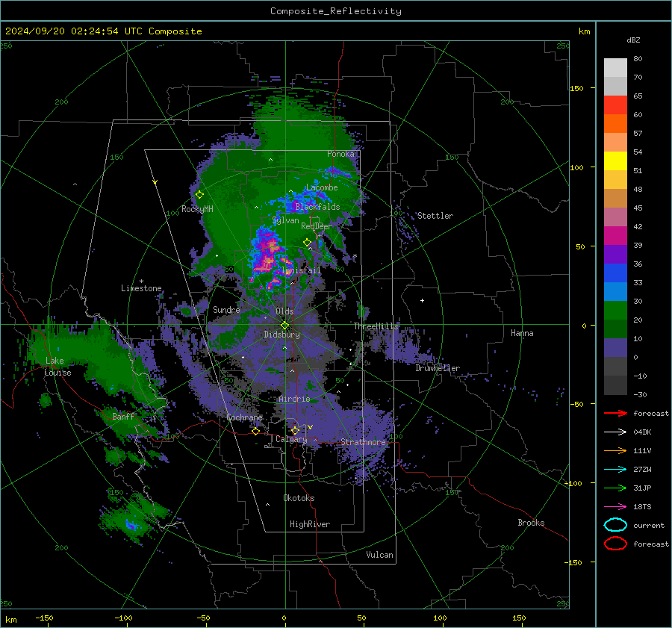The width and height of the screenshot is (672, 628).
Task: Click the yellow diamond marker near RockyMH
Action: point(199,195)
